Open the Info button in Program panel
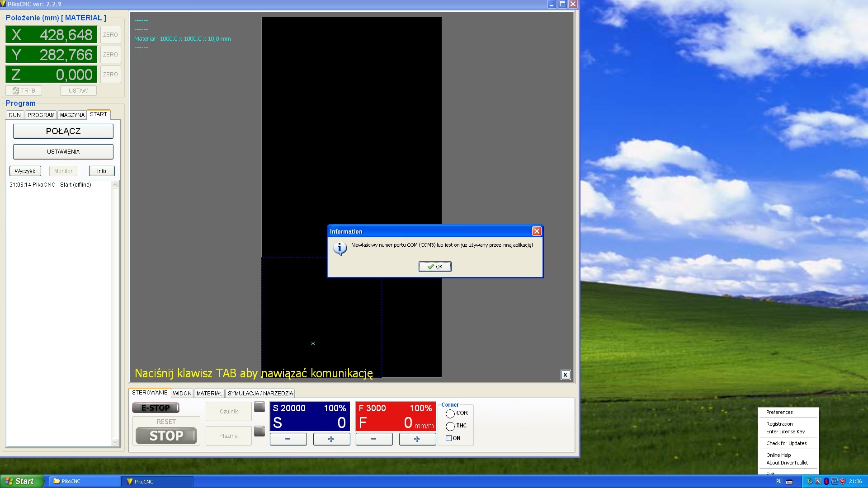The height and width of the screenshot is (488, 868). pos(102,171)
